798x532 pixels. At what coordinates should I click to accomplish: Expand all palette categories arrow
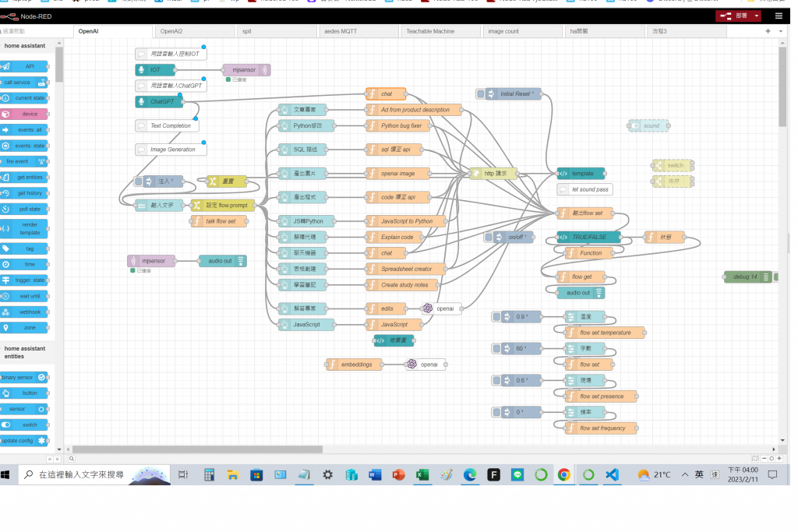(57, 459)
